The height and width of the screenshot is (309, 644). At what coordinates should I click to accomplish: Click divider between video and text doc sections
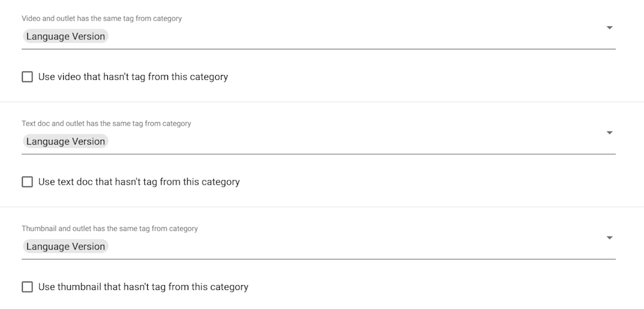[x=322, y=102]
